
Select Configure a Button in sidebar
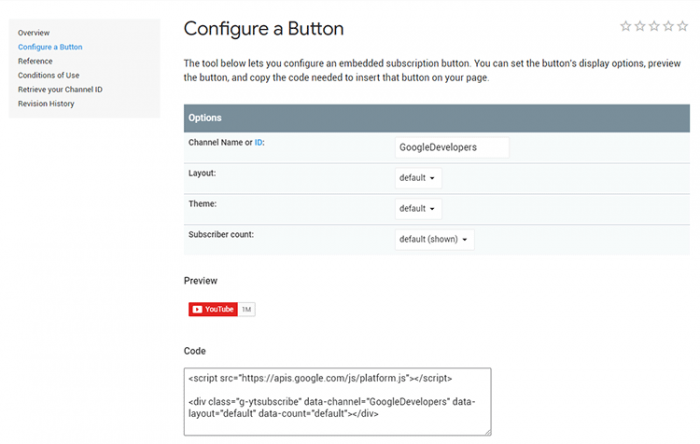[x=50, y=47]
